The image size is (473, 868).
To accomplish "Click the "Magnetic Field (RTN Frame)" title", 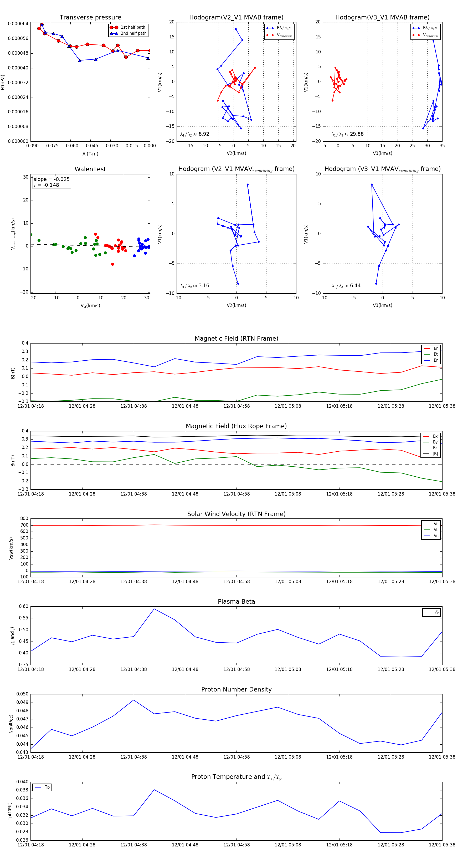I will point(236,339).
